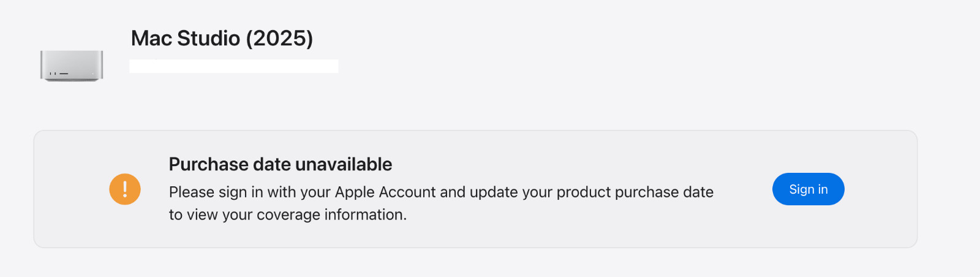Image resolution: width=980 pixels, height=277 pixels.
Task: Click the white redacted serial number bar
Action: [x=234, y=66]
